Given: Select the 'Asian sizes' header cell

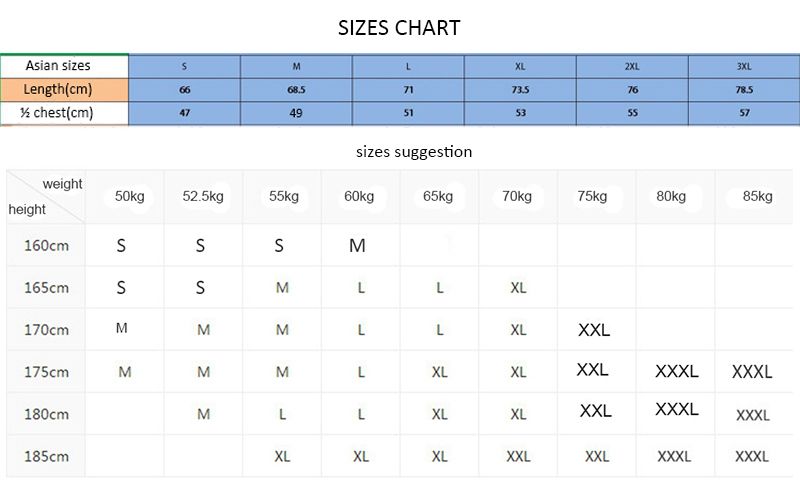Looking at the screenshot, I should click(56, 66).
